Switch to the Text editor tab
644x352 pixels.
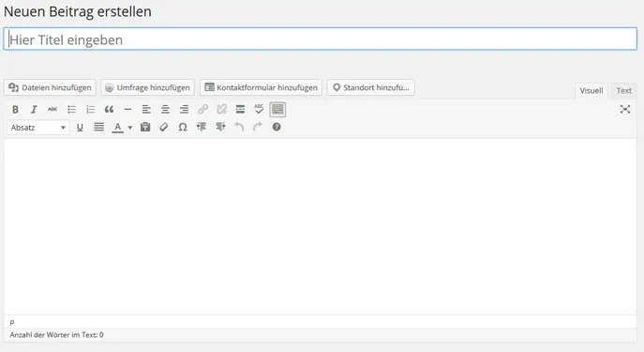coord(623,91)
